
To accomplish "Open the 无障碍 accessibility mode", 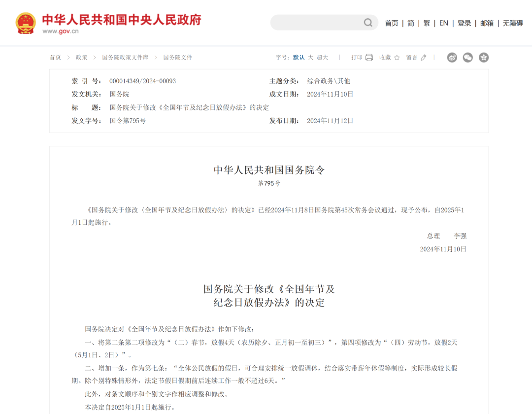I will tap(513, 23).
